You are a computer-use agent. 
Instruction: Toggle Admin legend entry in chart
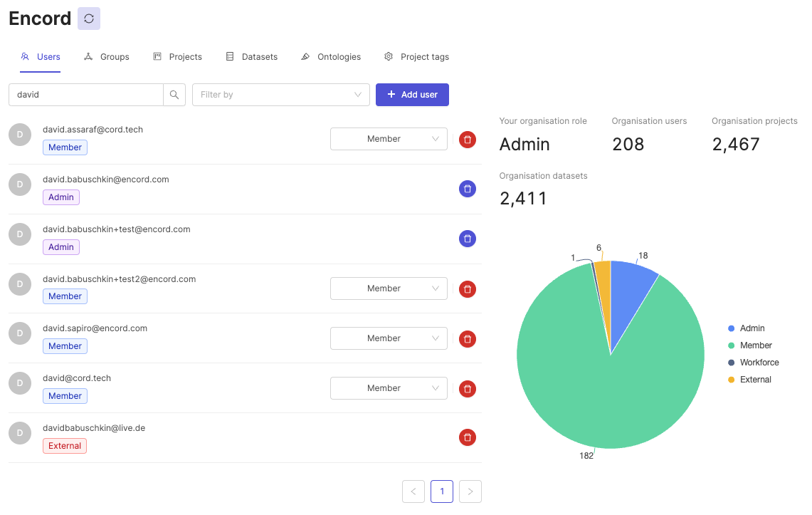click(747, 328)
